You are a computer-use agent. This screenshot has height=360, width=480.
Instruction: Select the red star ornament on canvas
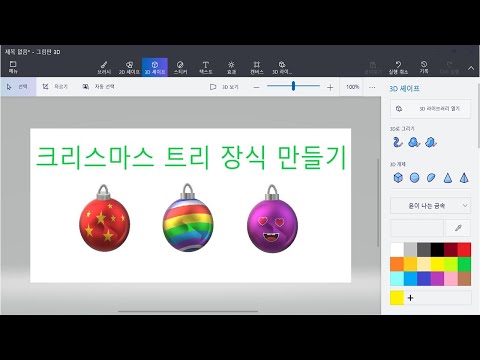(x=104, y=218)
